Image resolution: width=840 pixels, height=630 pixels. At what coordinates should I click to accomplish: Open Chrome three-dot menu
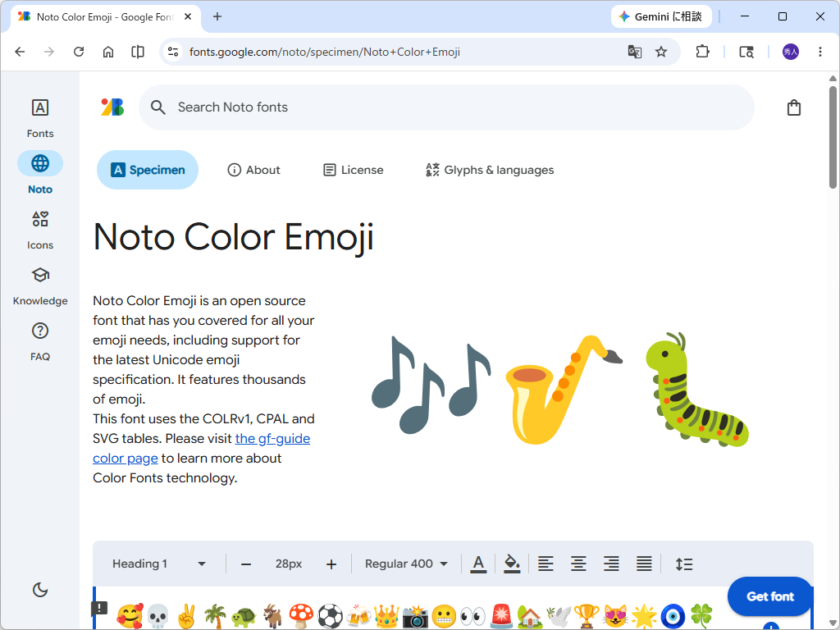point(820,52)
